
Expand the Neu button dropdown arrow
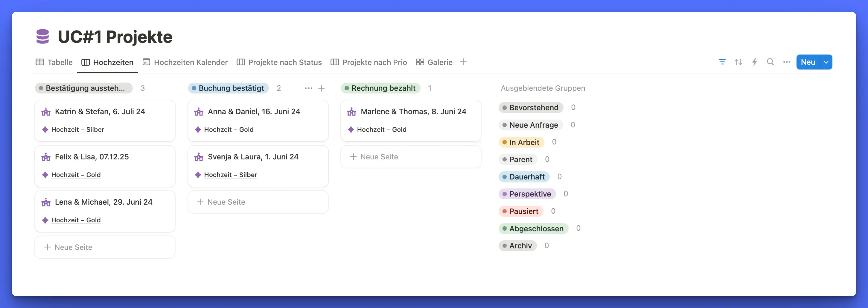point(826,62)
